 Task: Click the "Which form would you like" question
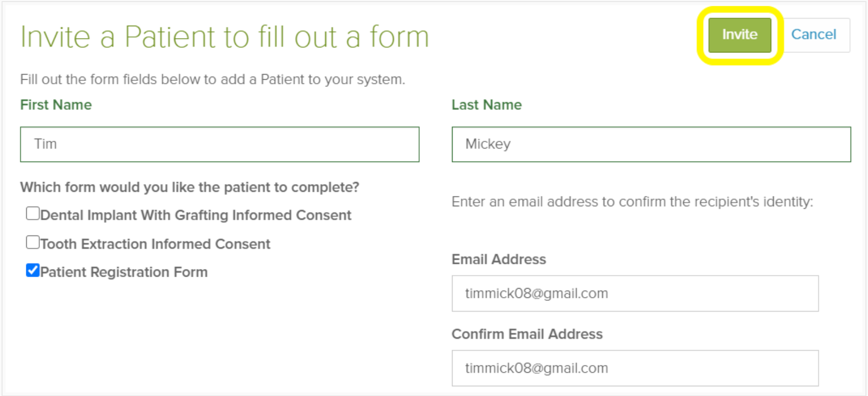pyautogui.click(x=189, y=187)
